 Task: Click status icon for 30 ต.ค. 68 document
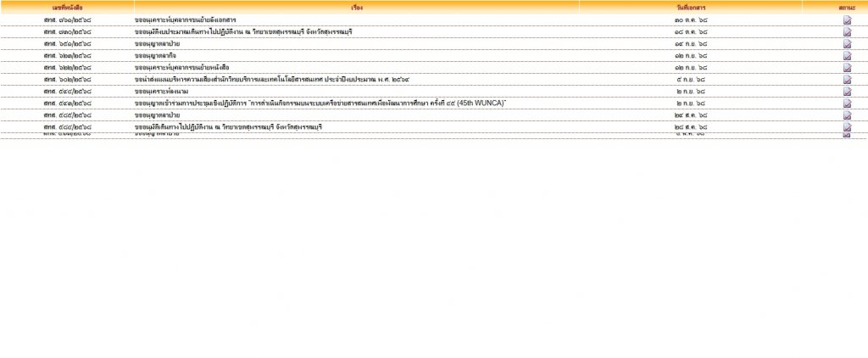[x=847, y=20]
